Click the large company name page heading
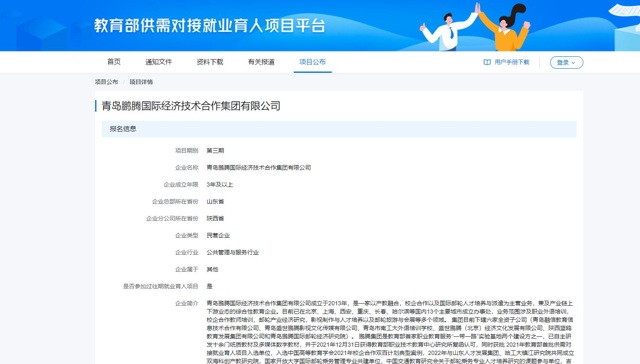Viewport: 640px width, 364px height. [191, 106]
